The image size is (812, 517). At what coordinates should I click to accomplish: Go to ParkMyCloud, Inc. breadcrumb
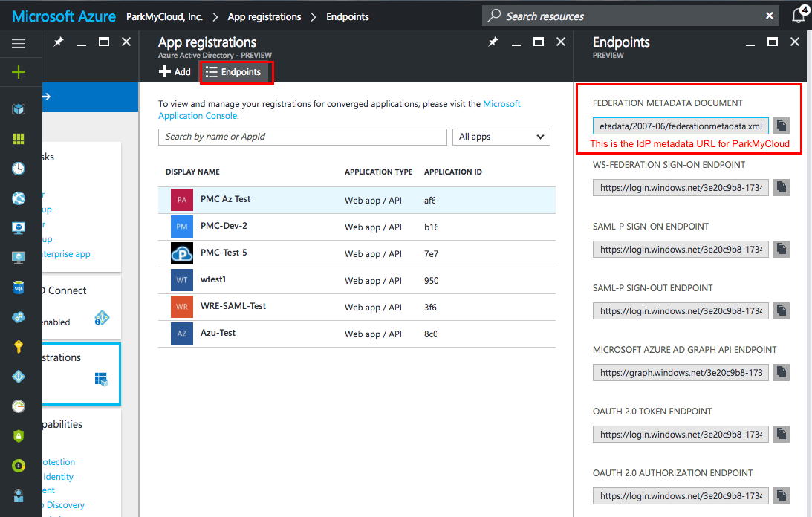(x=165, y=16)
